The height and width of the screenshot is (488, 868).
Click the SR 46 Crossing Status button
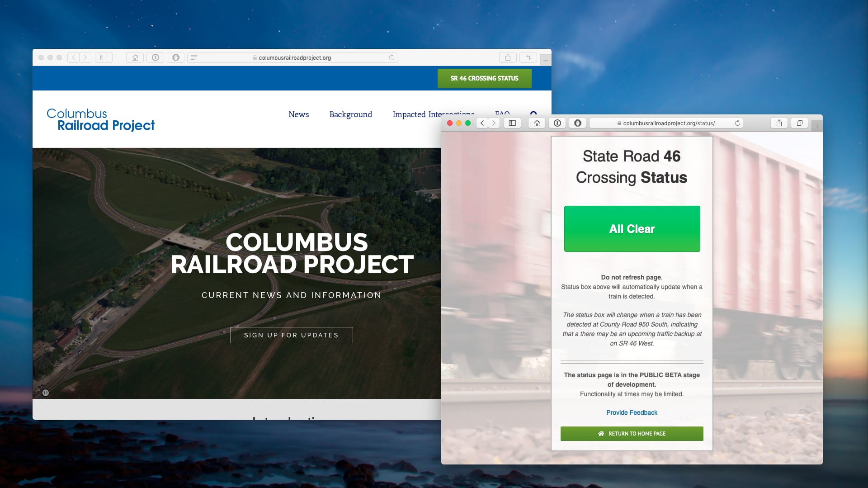pos(484,78)
